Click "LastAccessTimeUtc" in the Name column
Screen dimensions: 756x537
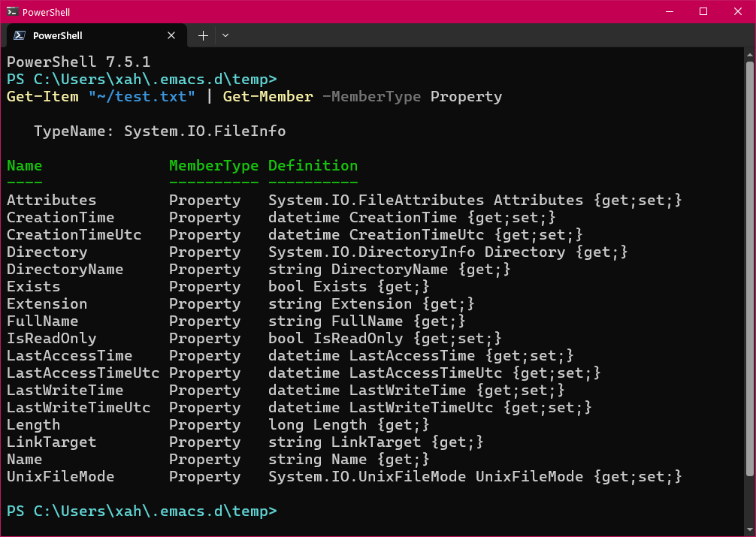click(83, 373)
